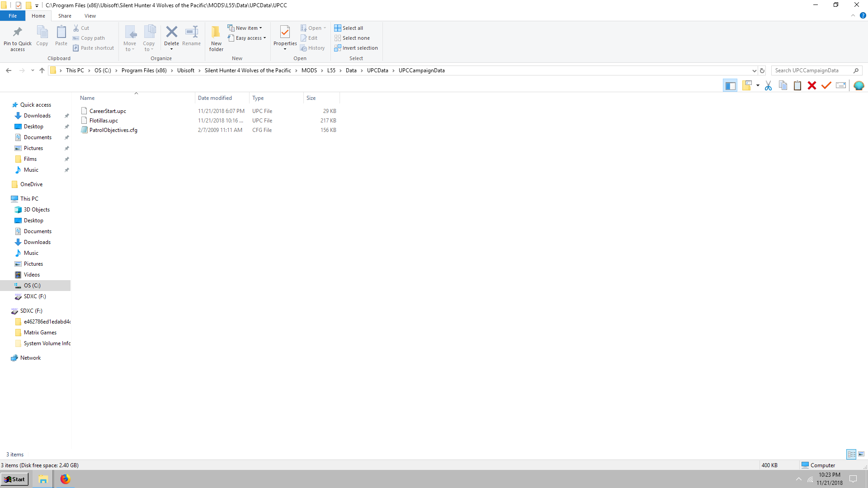Click Invert selection in the ribbon
This screenshot has height=488, width=868.
point(356,48)
